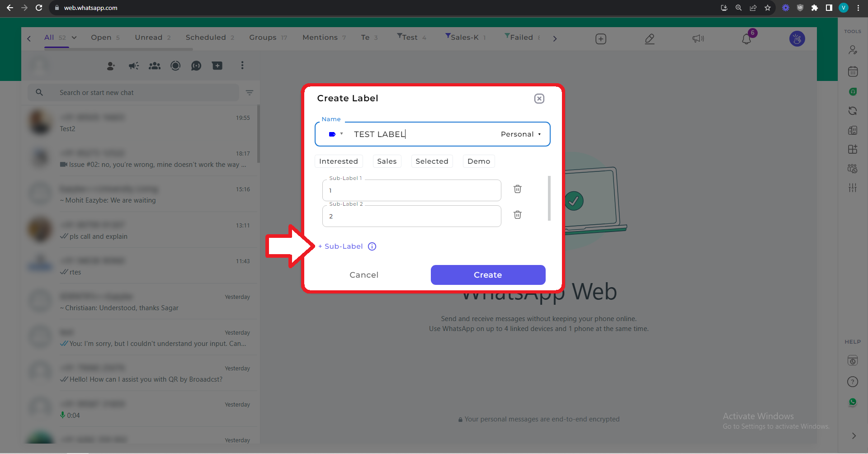
Task: Expand the right sidebar chevron
Action: (854, 436)
